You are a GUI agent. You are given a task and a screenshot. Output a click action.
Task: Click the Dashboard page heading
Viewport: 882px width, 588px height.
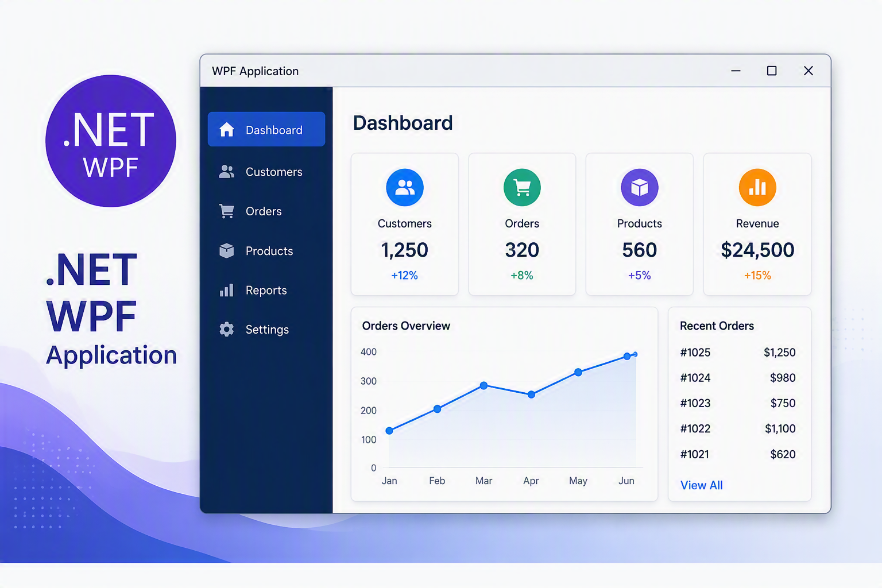[x=403, y=123]
